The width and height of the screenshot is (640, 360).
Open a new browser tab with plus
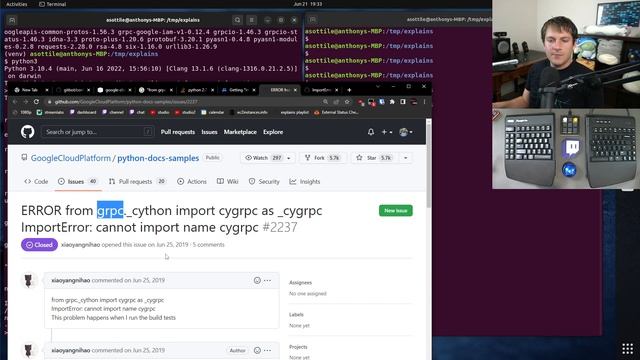pyautogui.click(x=349, y=90)
